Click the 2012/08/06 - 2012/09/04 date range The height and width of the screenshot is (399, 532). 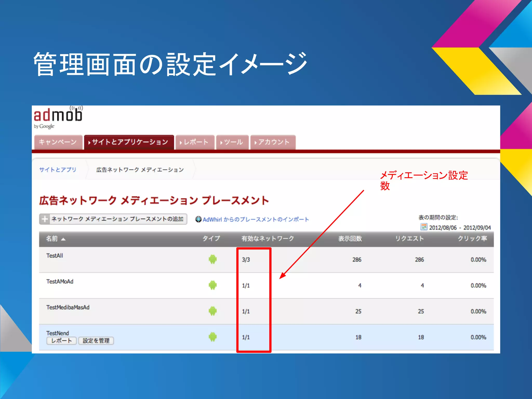pos(460,228)
